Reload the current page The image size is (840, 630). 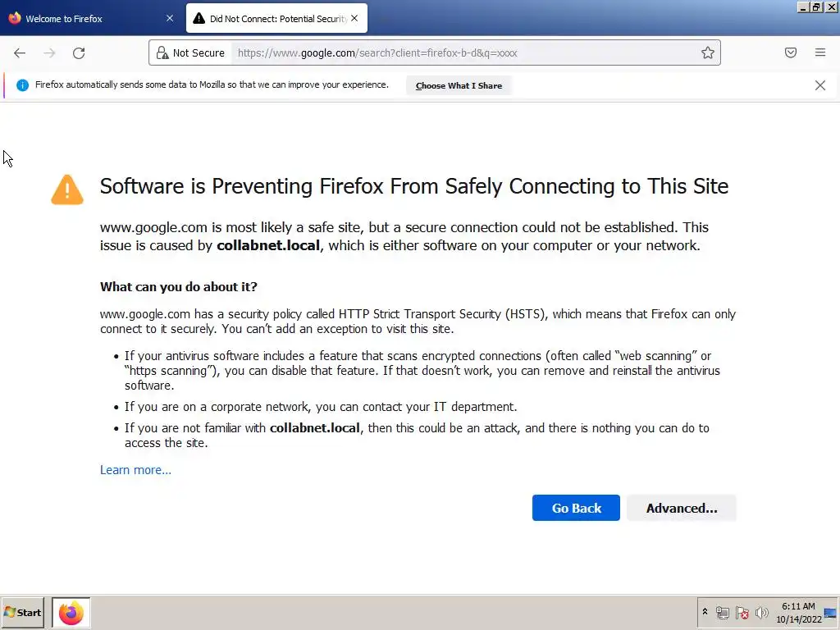click(x=79, y=53)
